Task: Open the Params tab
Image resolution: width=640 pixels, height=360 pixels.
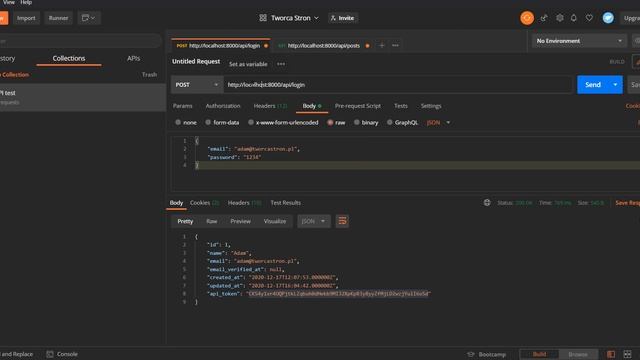Action: point(182,106)
